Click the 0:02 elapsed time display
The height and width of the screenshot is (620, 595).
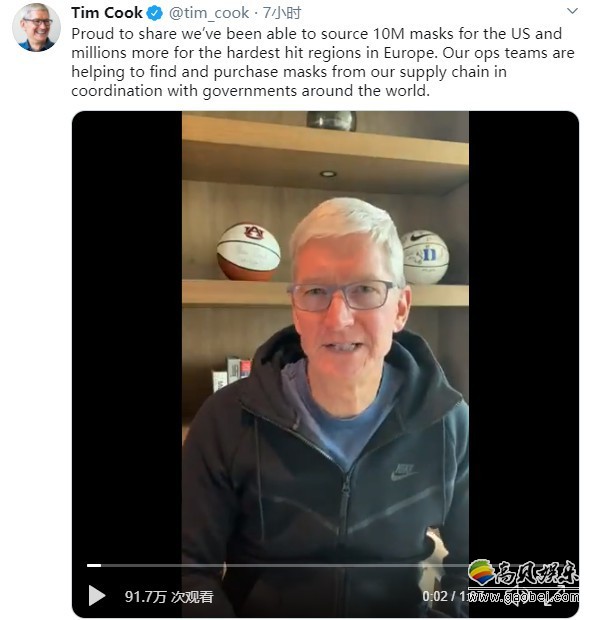click(435, 596)
